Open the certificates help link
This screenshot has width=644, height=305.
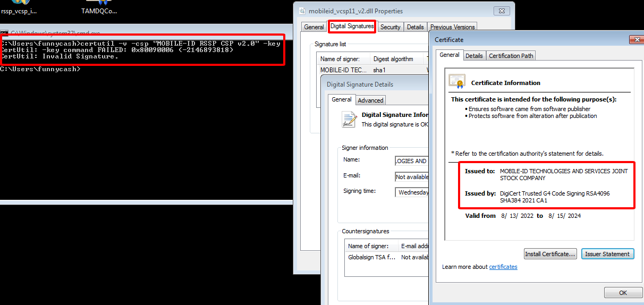pos(503,267)
